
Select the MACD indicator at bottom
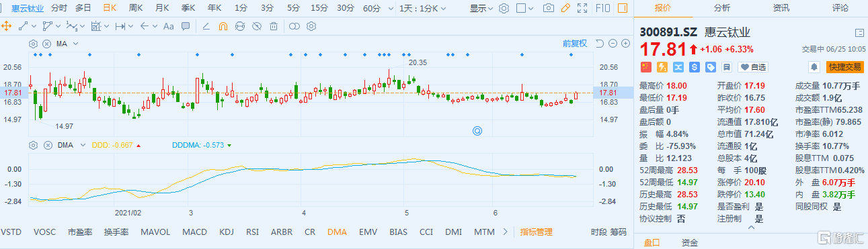click(x=195, y=232)
